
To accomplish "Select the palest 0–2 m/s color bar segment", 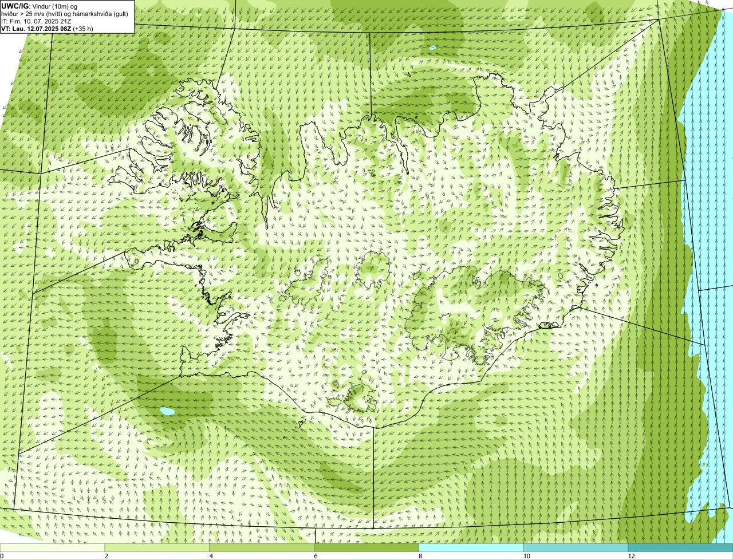I will 53,547.
